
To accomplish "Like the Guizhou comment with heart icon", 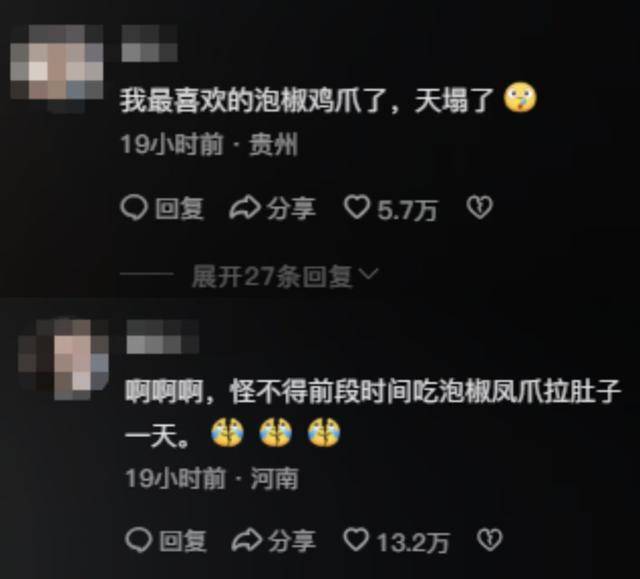I will tap(357, 207).
